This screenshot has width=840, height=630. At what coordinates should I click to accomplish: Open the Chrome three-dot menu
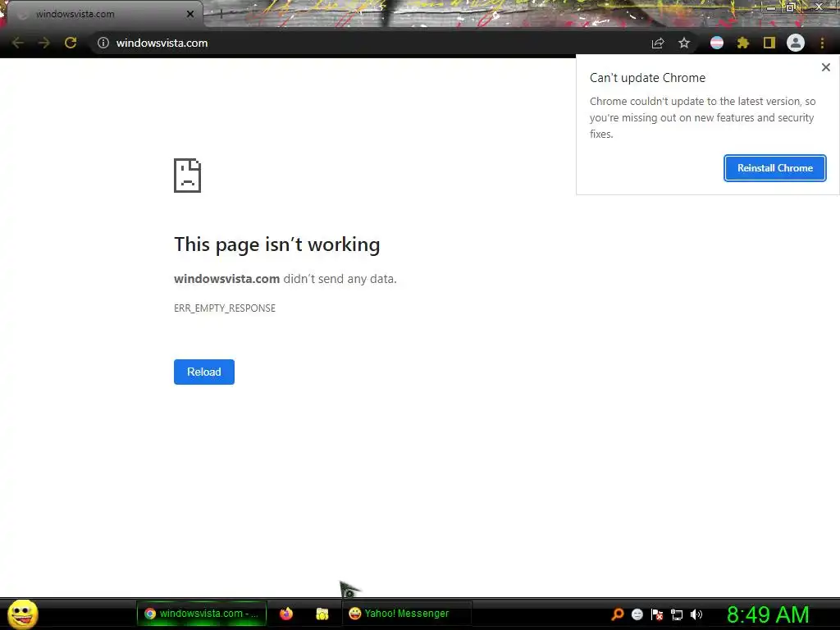(x=822, y=43)
